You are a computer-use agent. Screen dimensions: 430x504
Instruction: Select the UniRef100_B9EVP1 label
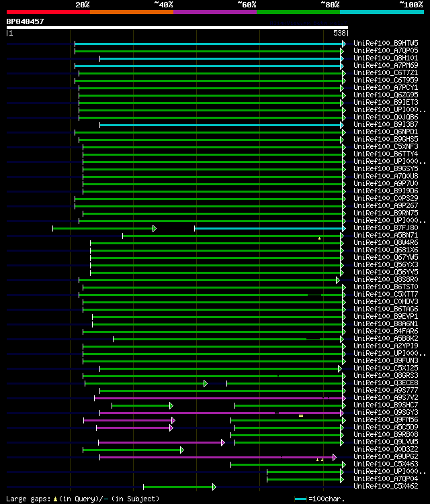click(x=386, y=317)
